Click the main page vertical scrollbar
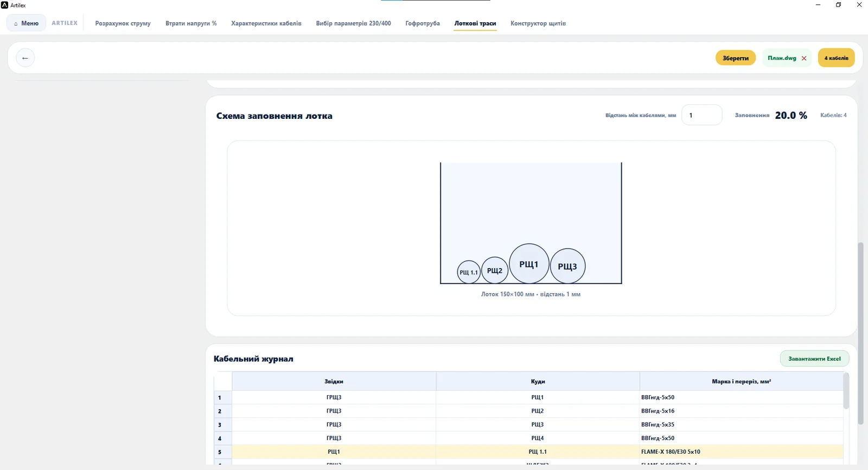 [x=860, y=333]
